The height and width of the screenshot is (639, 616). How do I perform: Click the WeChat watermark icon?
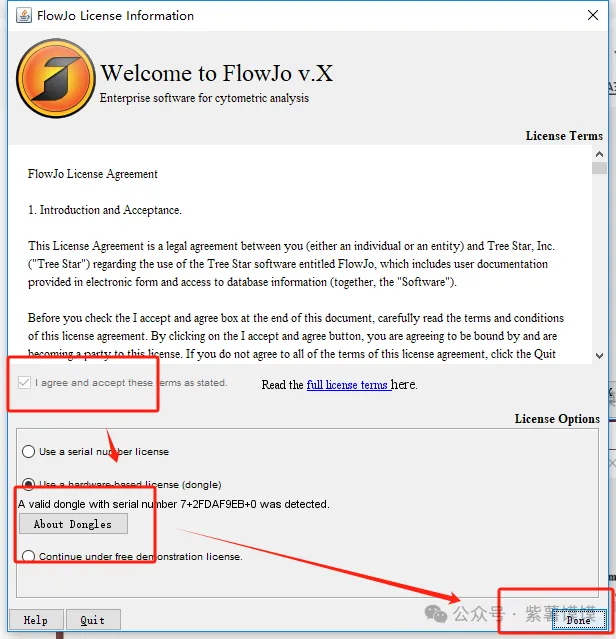coord(436,613)
